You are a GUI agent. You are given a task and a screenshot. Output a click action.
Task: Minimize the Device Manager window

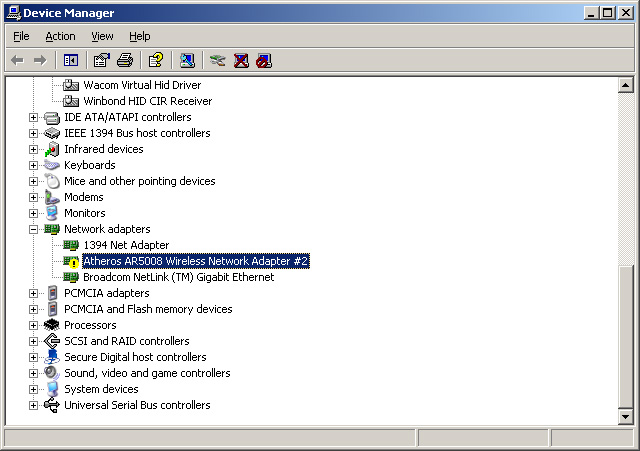pyautogui.click(x=591, y=13)
